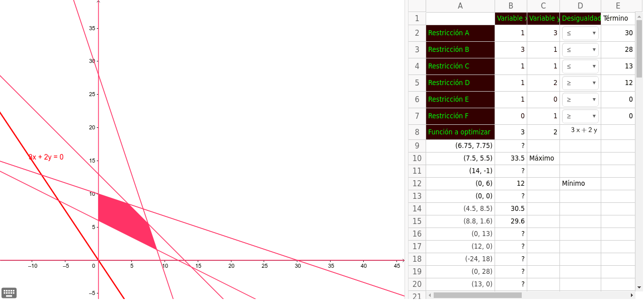The width and height of the screenshot is (644, 300).
Task: Click the vertical scrollbar up arrow
Action: point(639,16)
